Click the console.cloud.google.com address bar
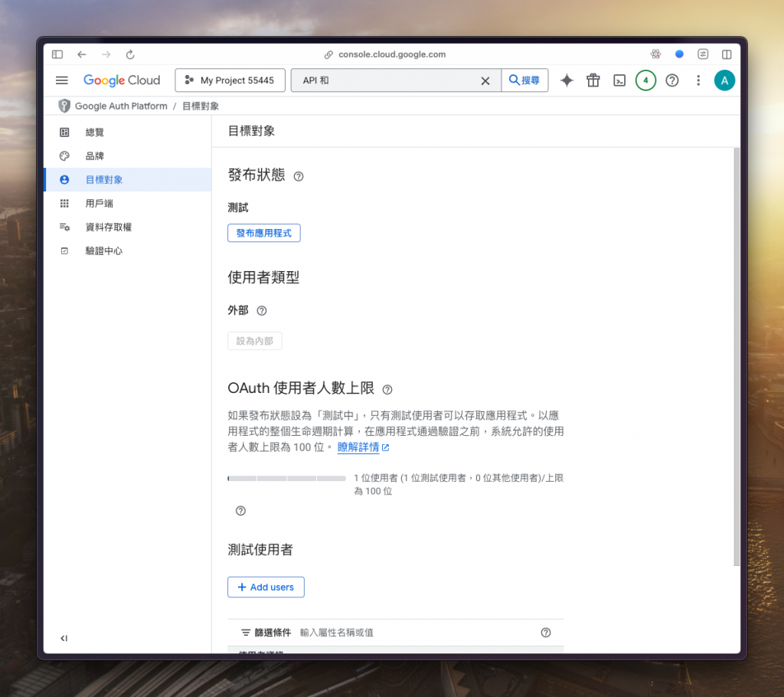This screenshot has width=784, height=697. [x=385, y=54]
